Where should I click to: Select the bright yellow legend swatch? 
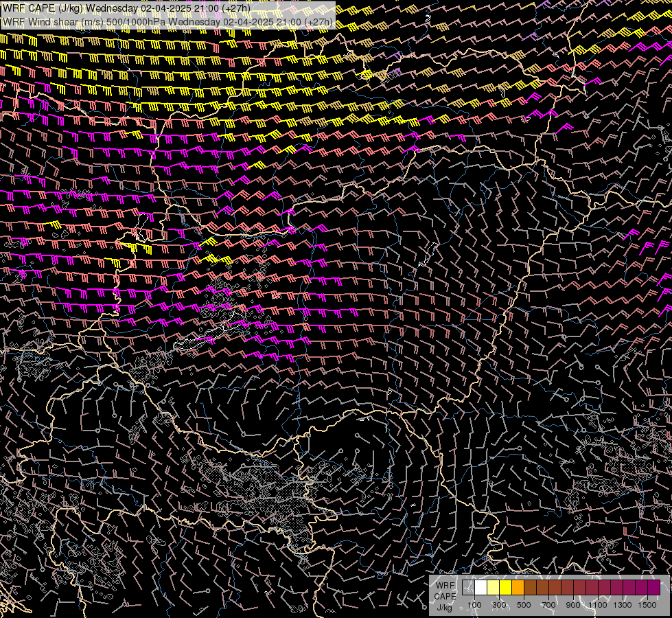tap(505, 587)
